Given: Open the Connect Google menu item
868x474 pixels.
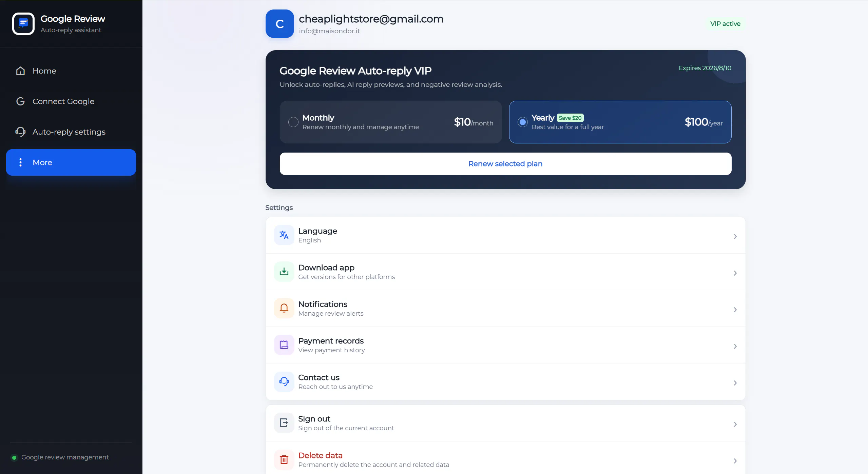Looking at the screenshot, I should pyautogui.click(x=71, y=101).
